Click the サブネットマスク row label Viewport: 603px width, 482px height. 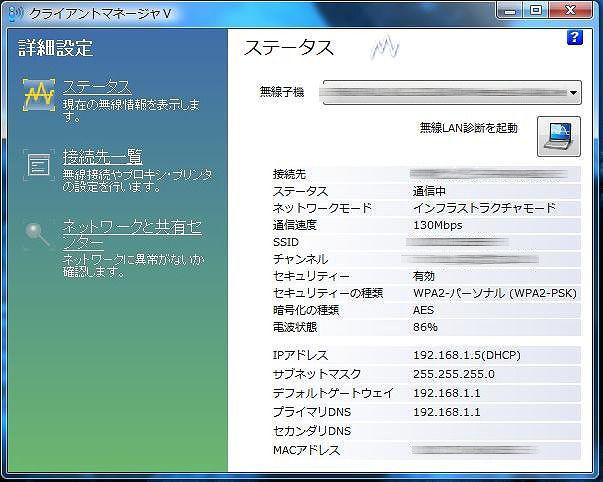(x=317, y=374)
